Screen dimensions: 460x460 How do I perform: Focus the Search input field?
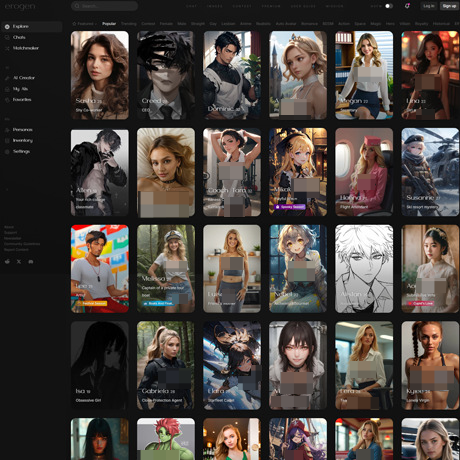[105, 6]
